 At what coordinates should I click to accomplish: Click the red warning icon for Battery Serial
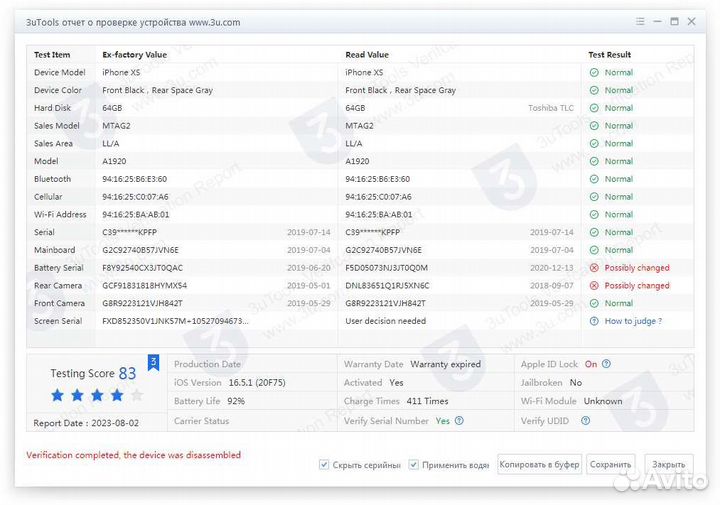pyautogui.click(x=594, y=268)
